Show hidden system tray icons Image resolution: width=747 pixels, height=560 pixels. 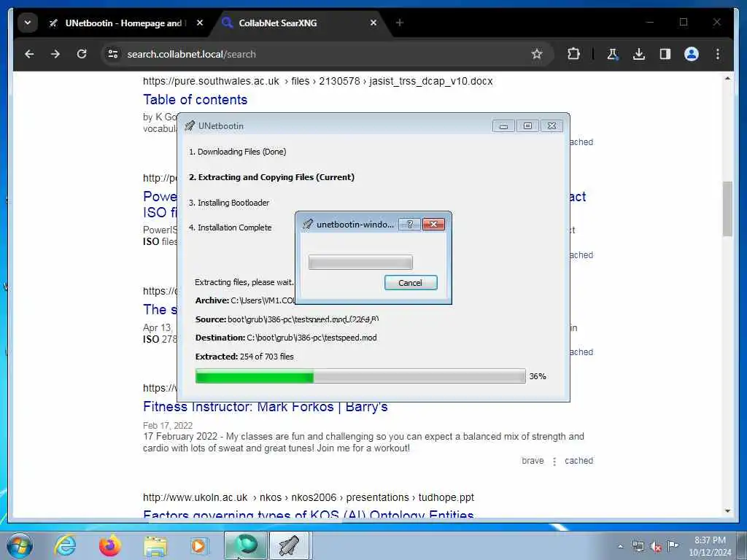pyautogui.click(x=620, y=547)
